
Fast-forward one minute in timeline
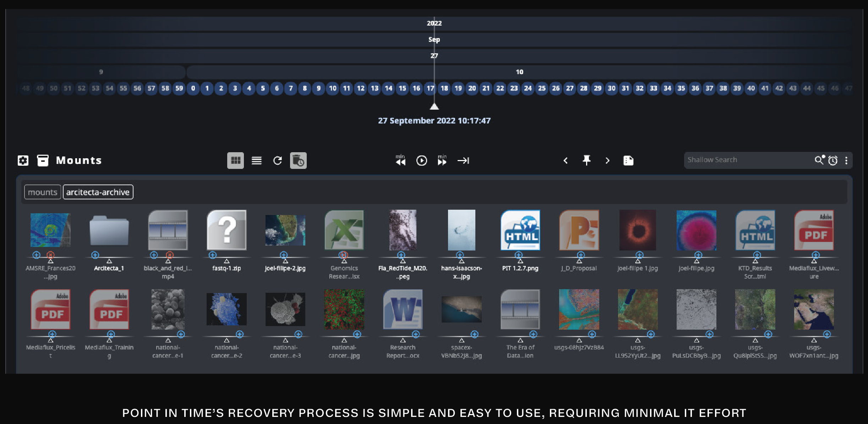(442, 160)
